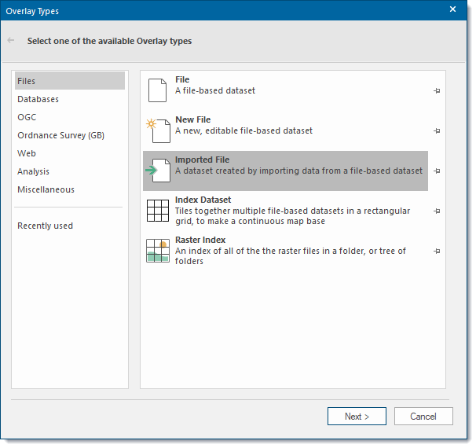Select the Files category
Viewport: 476px width, 448px height.
tap(27, 81)
